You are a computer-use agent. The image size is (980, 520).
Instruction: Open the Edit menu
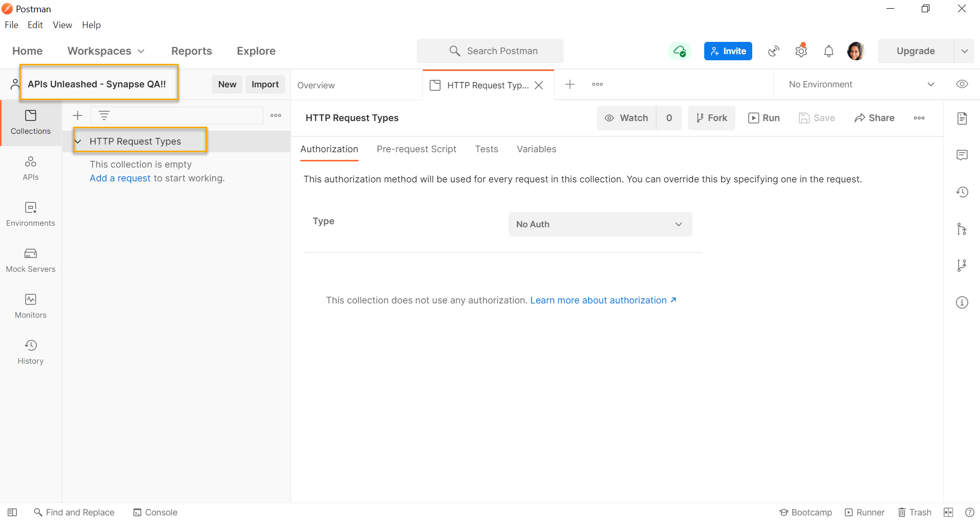[35, 25]
